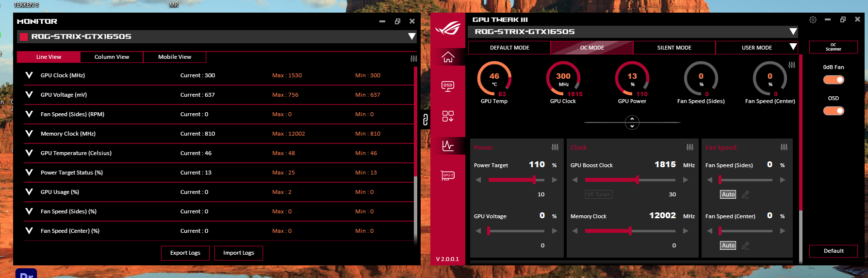Run the OC scanner
Image resolution: width=868 pixels, height=278 pixels.
834,47
